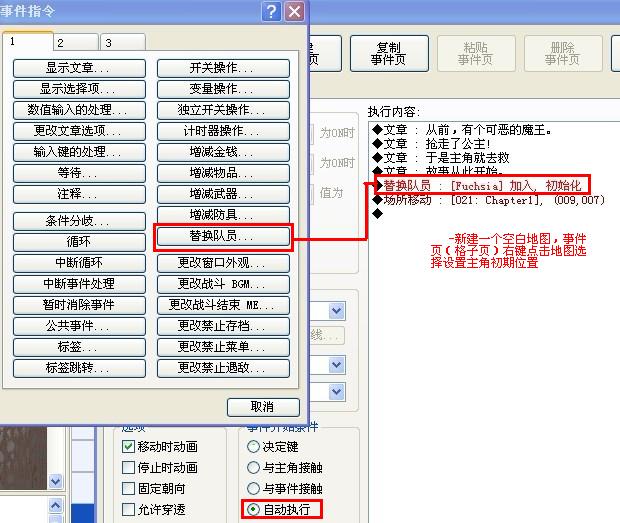Viewport: 620px width, 523px height.
Task: Open the 增减武器 command
Action: [223, 194]
